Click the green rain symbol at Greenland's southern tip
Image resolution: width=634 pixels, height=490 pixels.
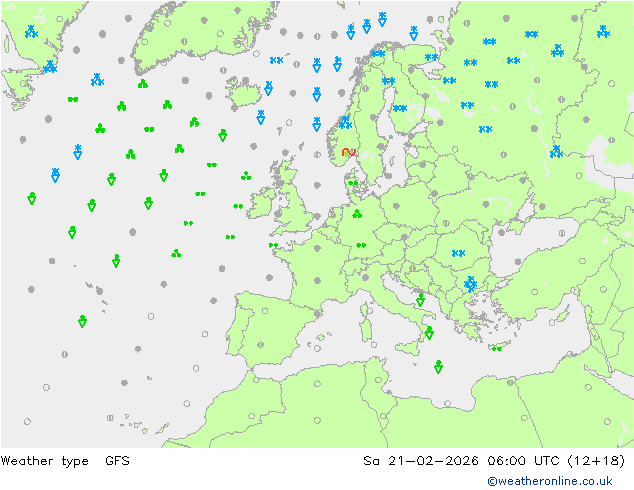coord(143,84)
